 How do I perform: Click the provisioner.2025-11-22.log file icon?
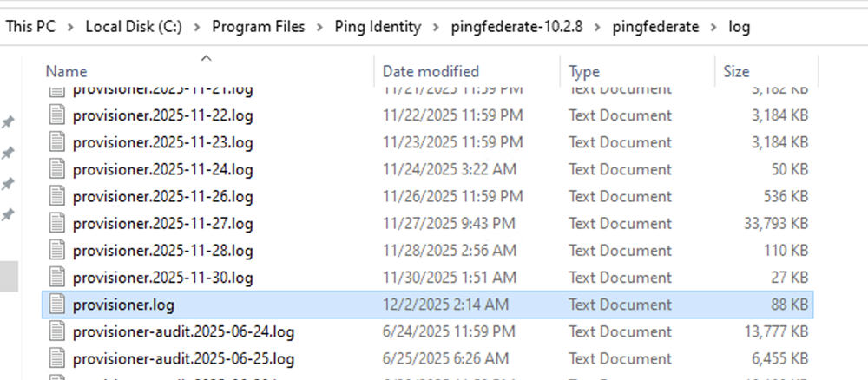[57, 115]
